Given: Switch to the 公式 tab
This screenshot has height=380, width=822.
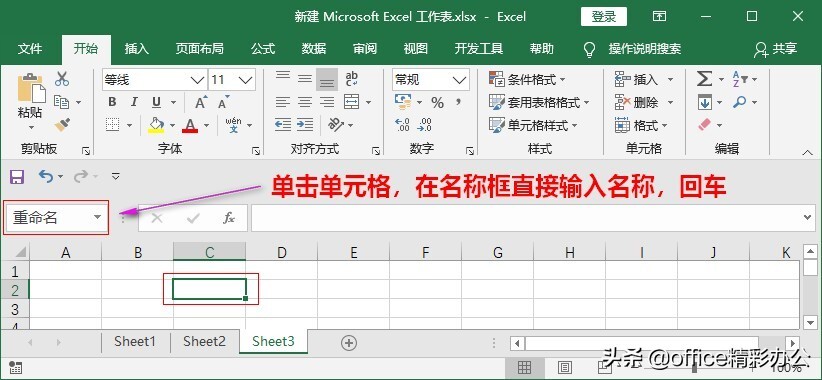Looking at the screenshot, I should (x=263, y=49).
